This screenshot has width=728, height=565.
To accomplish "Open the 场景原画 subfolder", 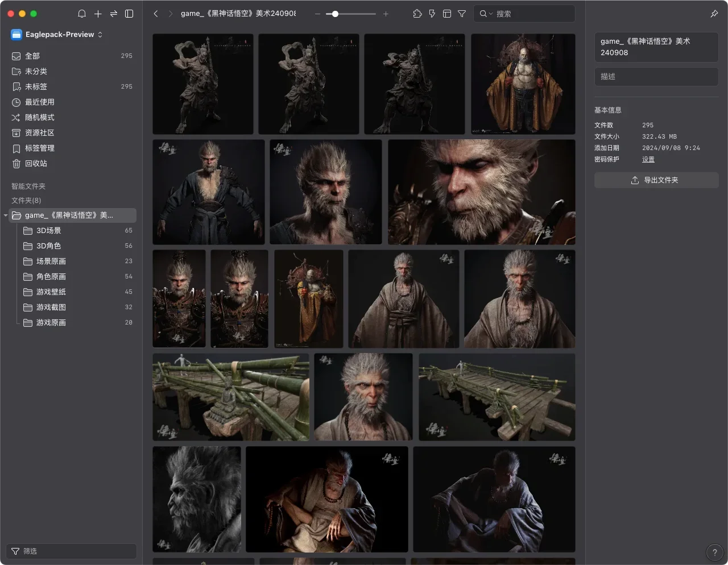I will click(x=77, y=261).
